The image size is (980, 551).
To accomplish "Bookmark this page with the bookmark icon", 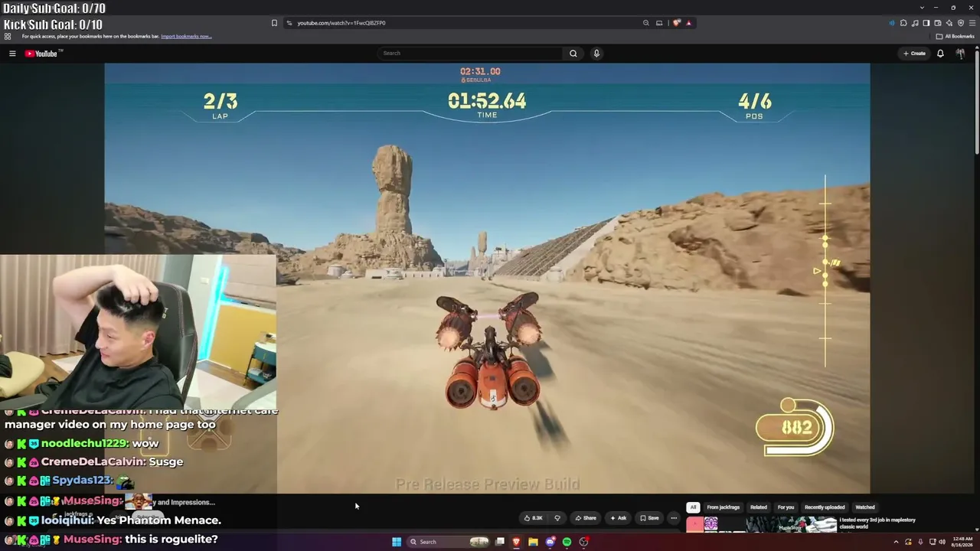I will (x=274, y=23).
